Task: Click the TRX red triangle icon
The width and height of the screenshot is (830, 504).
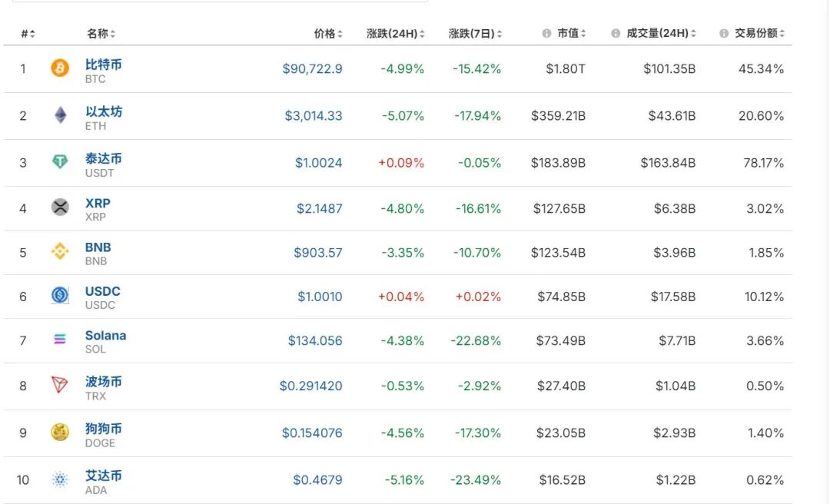Action: tap(60, 386)
